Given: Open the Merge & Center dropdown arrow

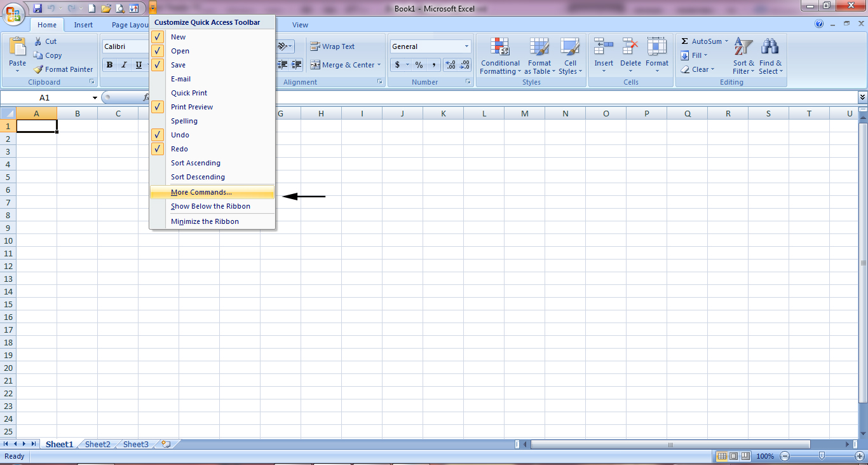Looking at the screenshot, I should (380, 64).
